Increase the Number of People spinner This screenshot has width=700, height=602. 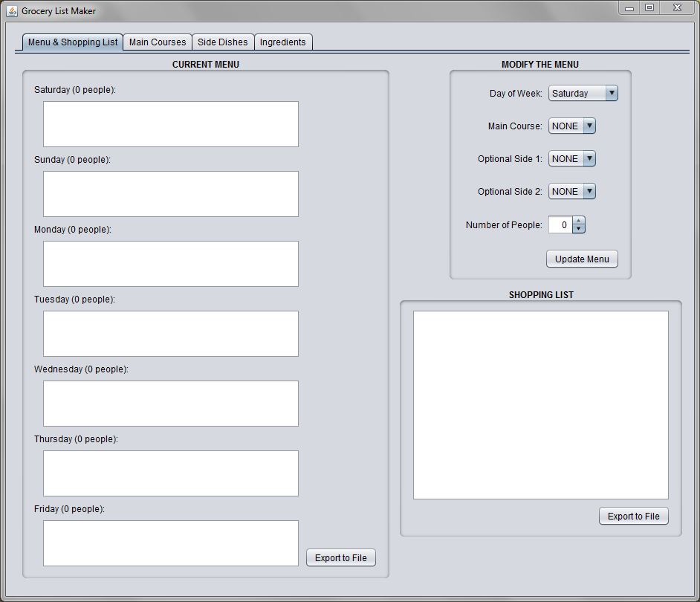point(579,221)
